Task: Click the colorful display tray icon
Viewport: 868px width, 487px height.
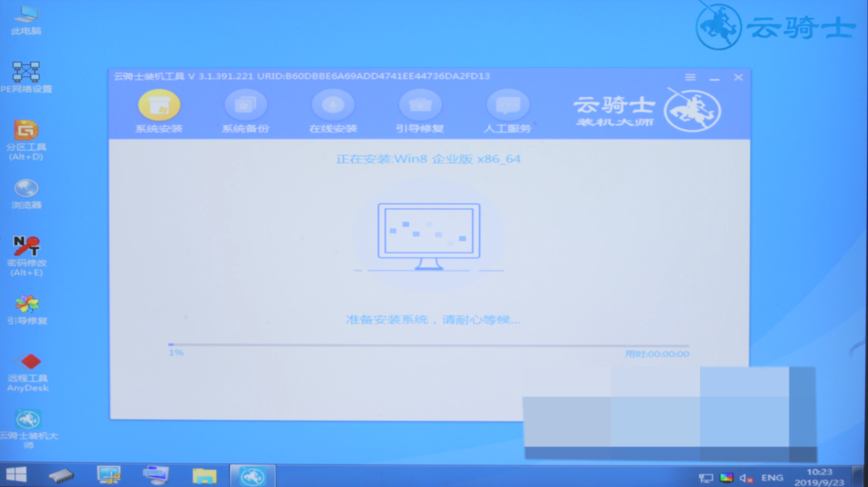Action: point(726,478)
